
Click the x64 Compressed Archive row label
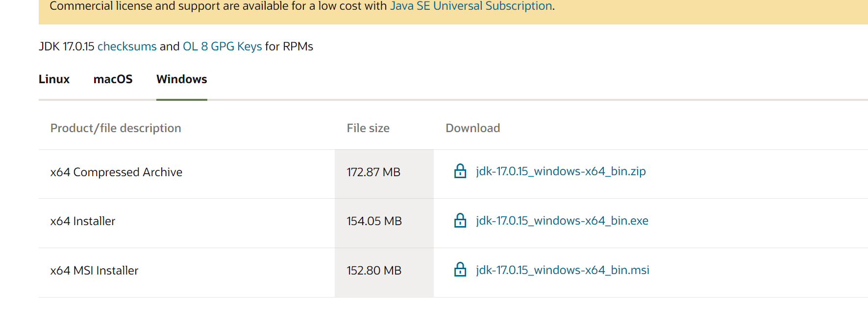pos(116,172)
